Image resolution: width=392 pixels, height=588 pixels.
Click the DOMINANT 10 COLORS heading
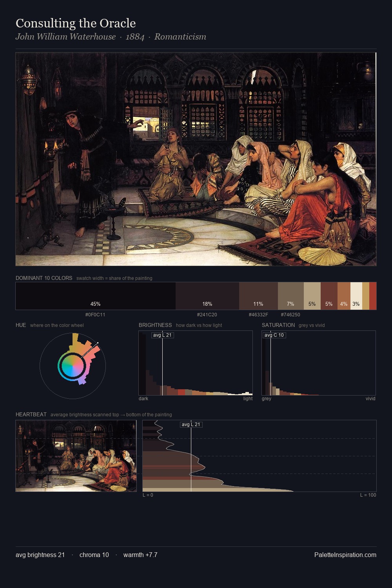tap(44, 278)
